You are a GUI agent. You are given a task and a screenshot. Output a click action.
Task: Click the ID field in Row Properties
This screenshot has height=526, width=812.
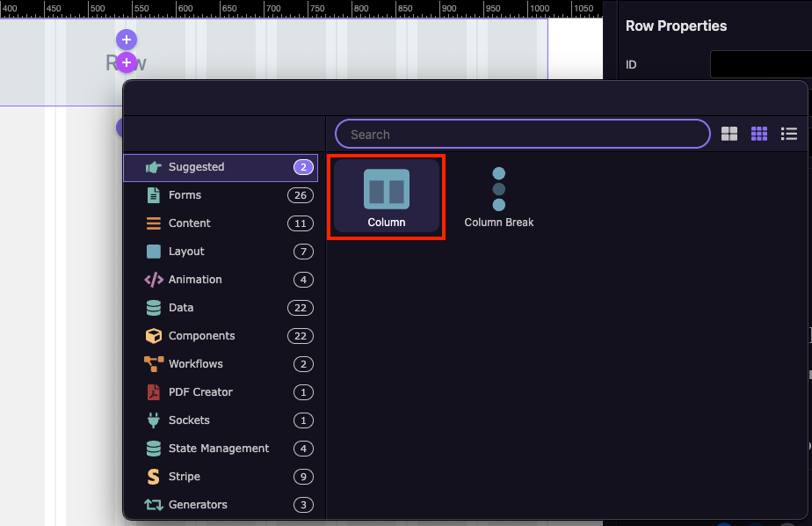760,65
